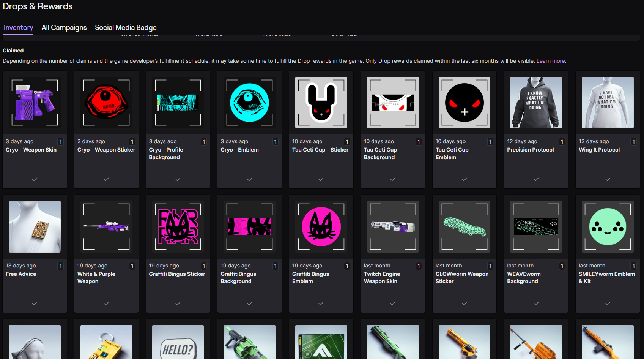
Task: Click the Free Advice pin thumbnail
Action: [35, 227]
